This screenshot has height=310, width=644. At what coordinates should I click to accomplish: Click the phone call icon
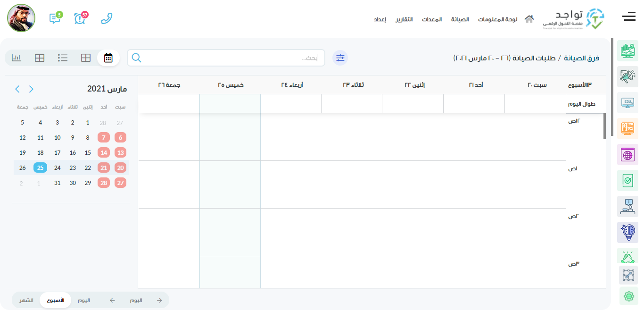107,18
